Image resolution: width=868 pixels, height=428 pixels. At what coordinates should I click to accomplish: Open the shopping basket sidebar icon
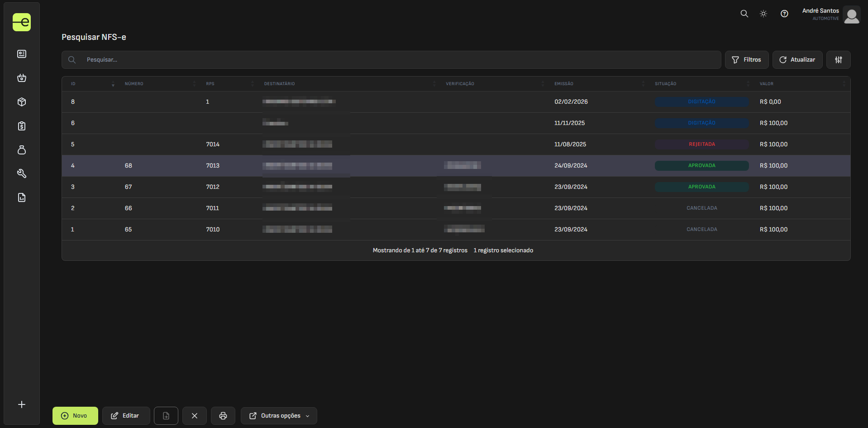point(22,78)
